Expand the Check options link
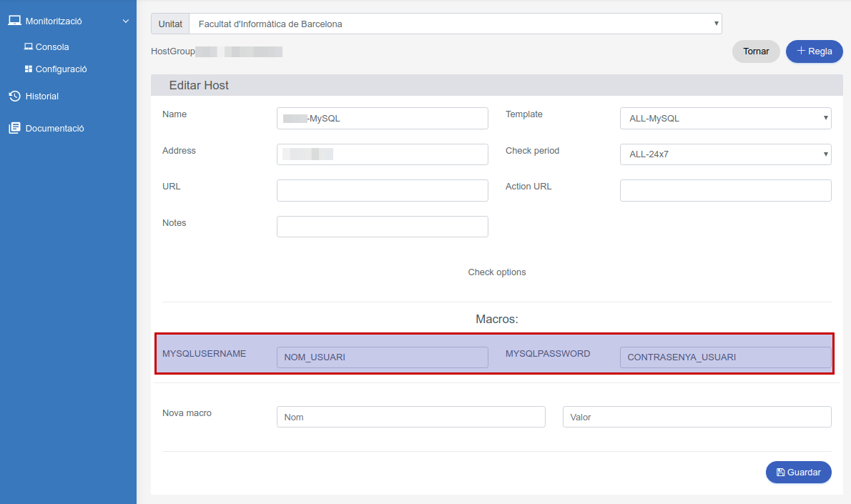Screen dimensions: 851x504 (x=497, y=272)
